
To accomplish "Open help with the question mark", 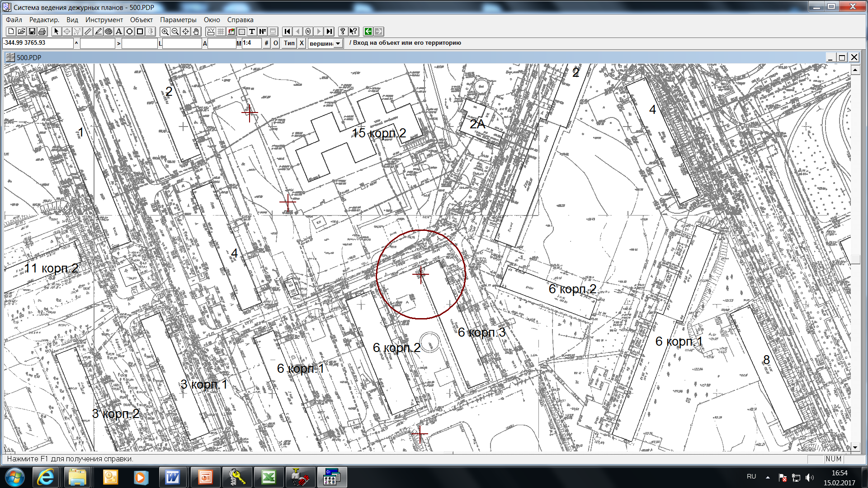I will pyautogui.click(x=343, y=31).
